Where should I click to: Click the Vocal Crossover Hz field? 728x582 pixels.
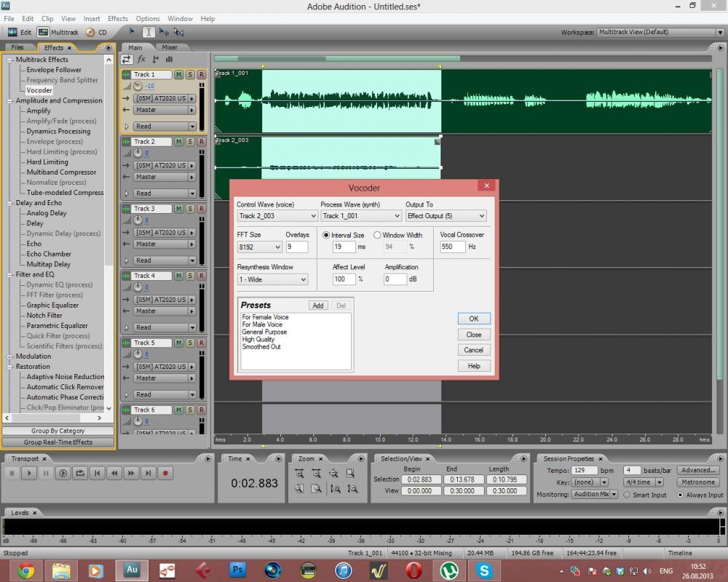click(452, 247)
